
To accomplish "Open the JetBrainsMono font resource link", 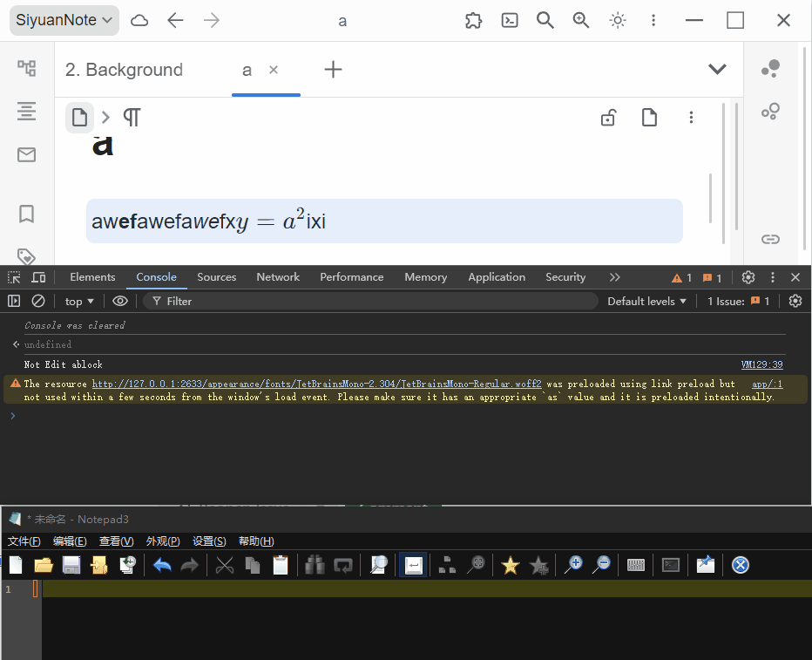I will 316,384.
